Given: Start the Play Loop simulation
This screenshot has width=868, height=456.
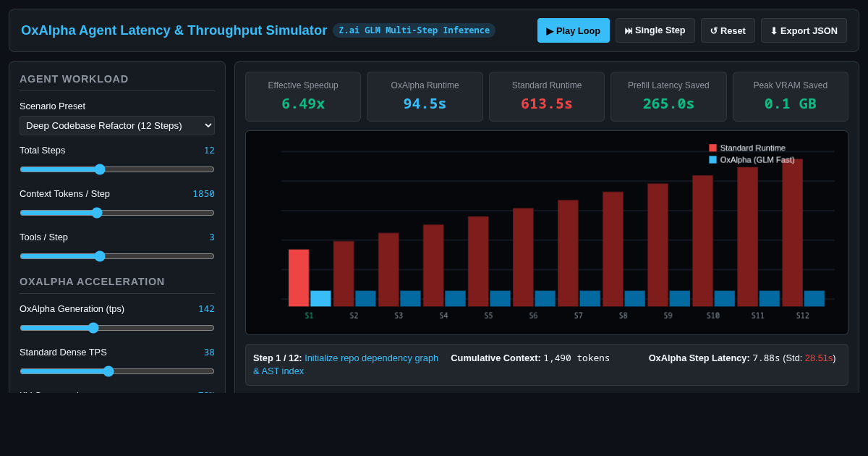Looking at the screenshot, I should (x=573, y=30).
